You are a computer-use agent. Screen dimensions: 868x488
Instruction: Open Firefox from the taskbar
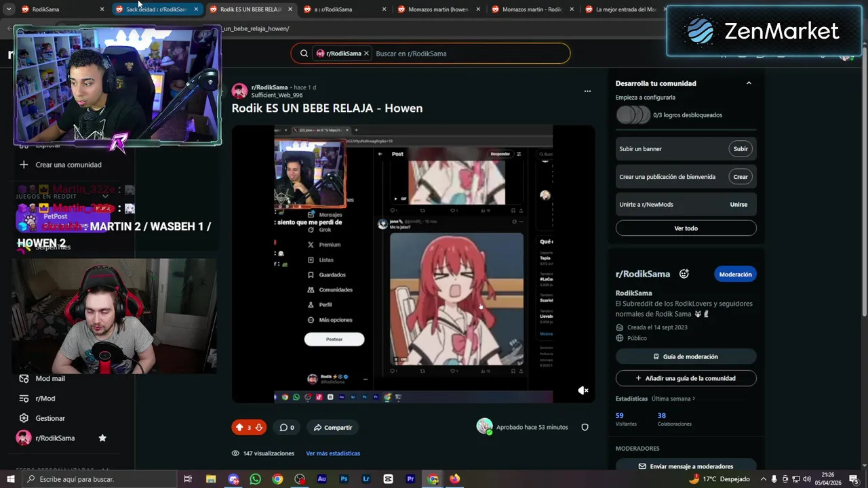coord(454,479)
